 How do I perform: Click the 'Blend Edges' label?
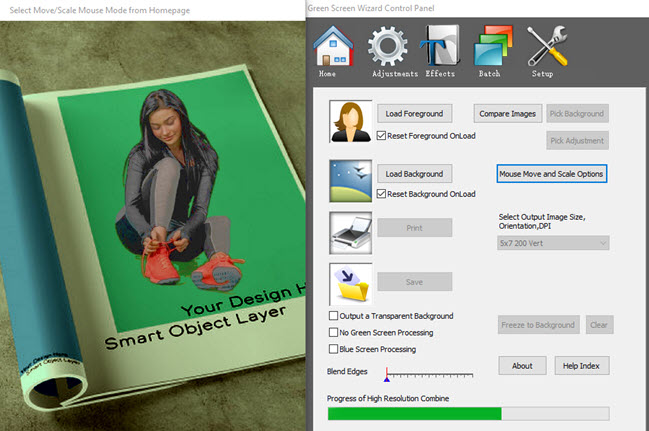tap(347, 371)
